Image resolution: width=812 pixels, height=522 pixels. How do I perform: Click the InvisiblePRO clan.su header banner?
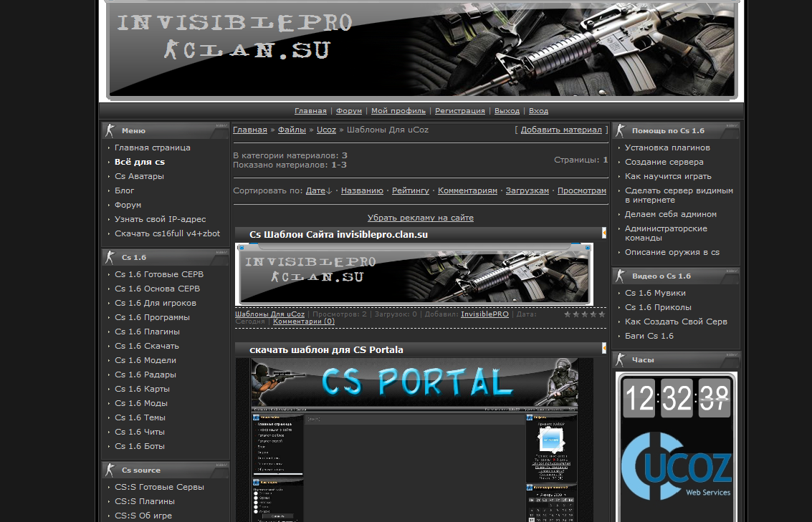[x=421, y=49]
